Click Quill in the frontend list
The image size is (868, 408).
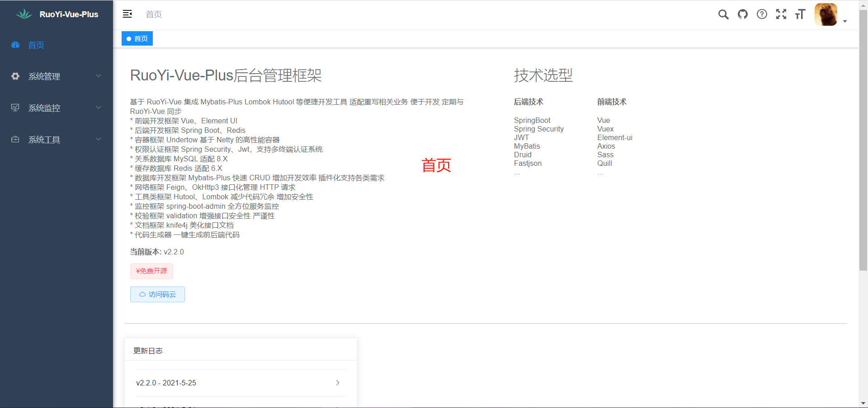coord(604,163)
